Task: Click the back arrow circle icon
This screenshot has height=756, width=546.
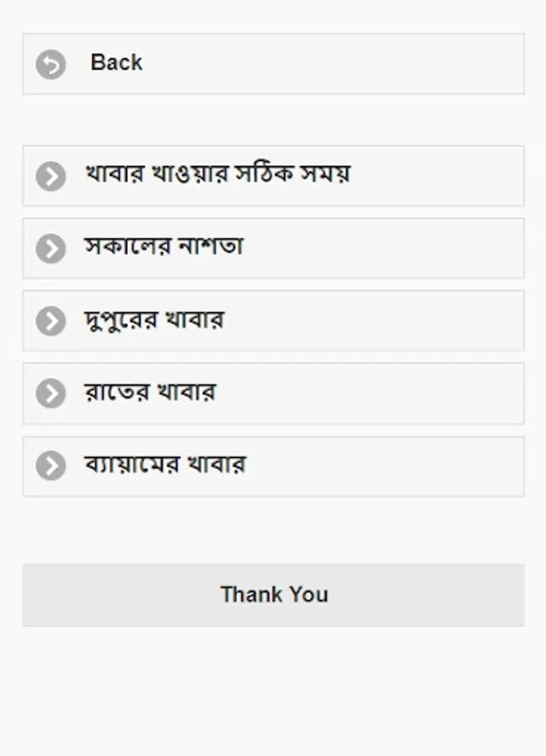Action: [x=50, y=65]
